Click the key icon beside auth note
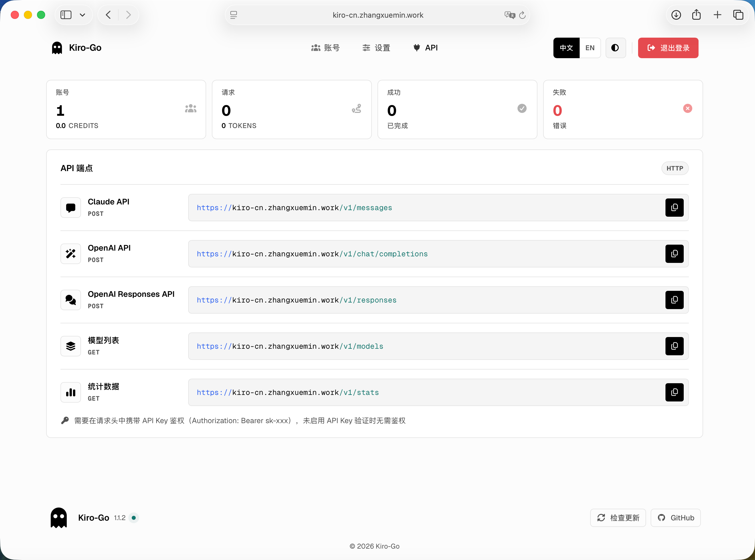This screenshot has height=560, width=755. [x=65, y=420]
